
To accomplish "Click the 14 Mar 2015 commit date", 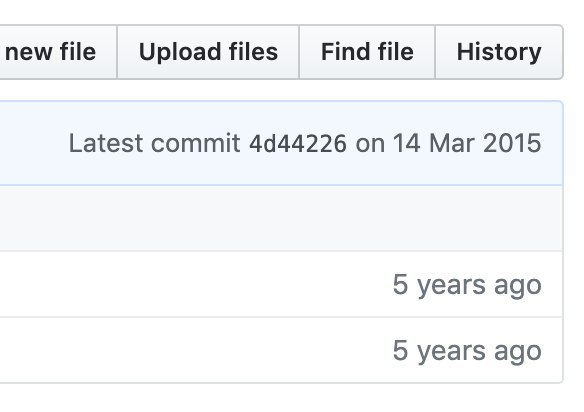I will click(x=467, y=143).
